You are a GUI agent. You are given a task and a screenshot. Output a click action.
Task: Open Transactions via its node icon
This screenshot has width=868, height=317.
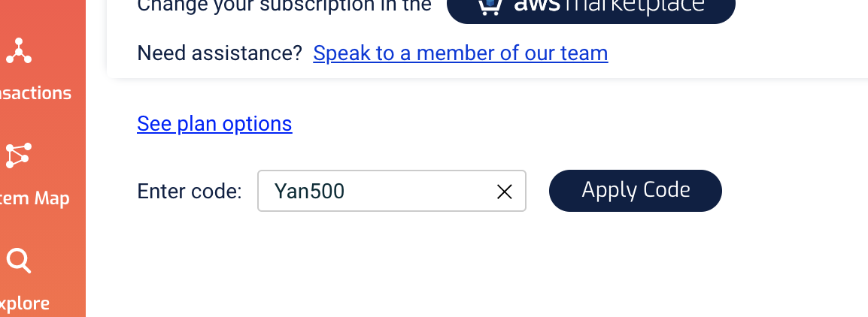(19, 51)
